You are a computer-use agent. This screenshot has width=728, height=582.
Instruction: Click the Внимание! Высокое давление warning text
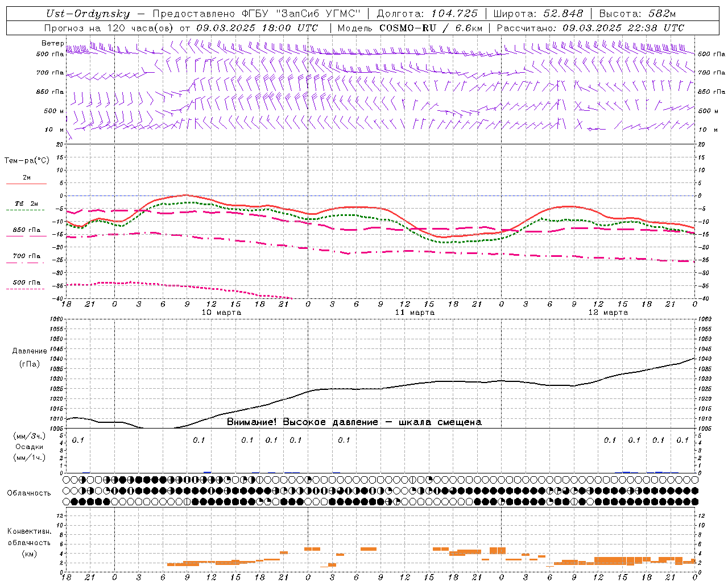(354, 422)
